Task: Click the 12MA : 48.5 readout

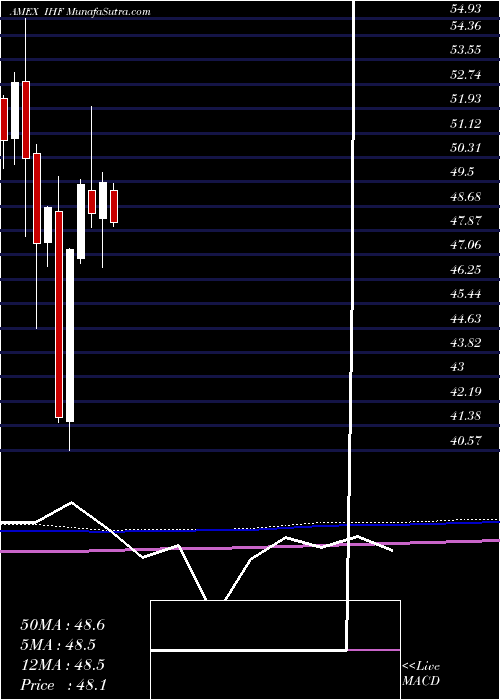Action: [62, 665]
